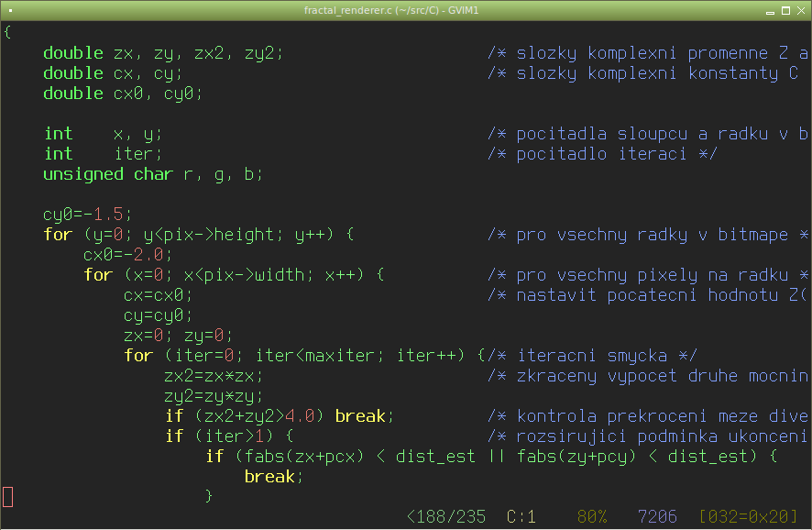The width and height of the screenshot is (812, 530).
Task: Close the GVIM window
Action: pyautogui.click(x=801, y=11)
